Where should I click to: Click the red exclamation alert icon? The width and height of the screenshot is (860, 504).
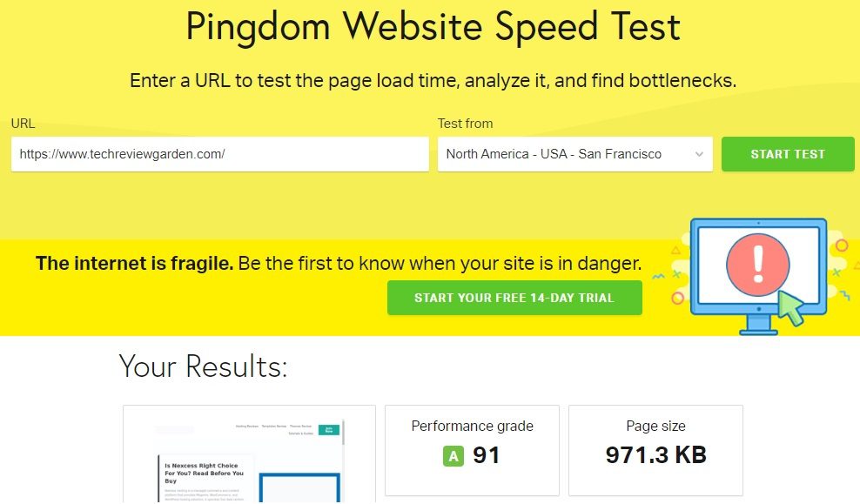pos(758,265)
